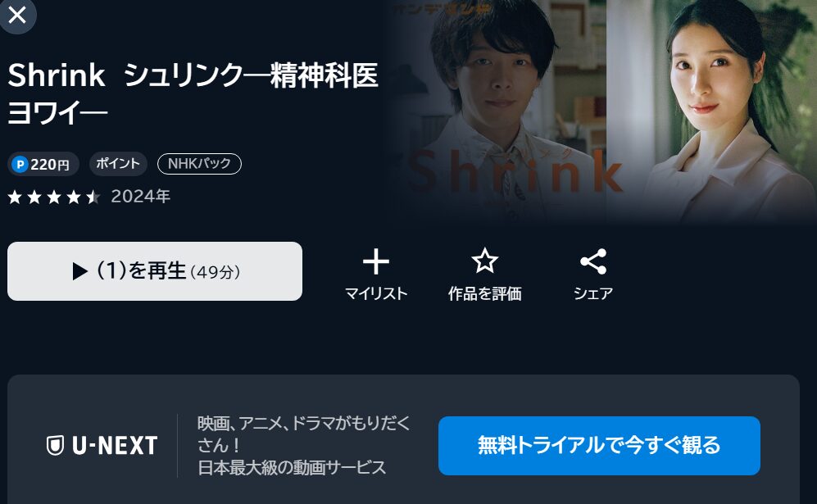
Task: Click the outlined star rating icon
Action: pyautogui.click(x=484, y=261)
